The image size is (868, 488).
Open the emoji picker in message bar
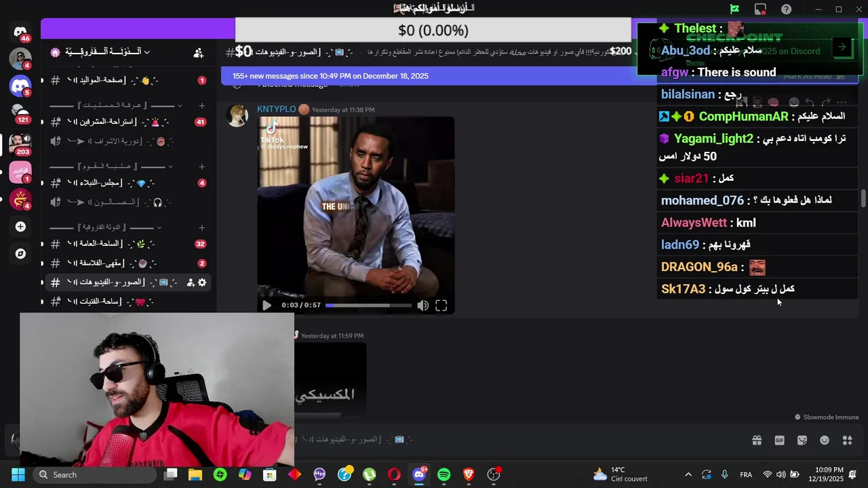tap(825, 440)
